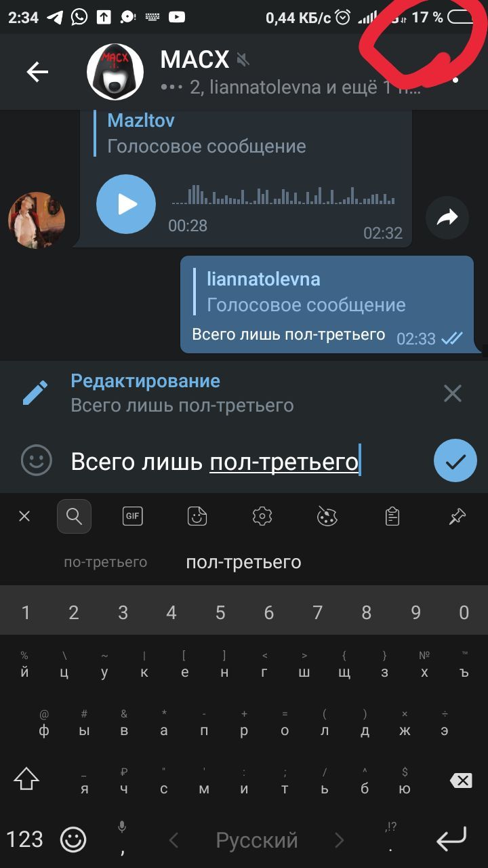Open the MACX group avatar
Image resolution: width=488 pixels, height=868 pixels.
click(x=115, y=72)
